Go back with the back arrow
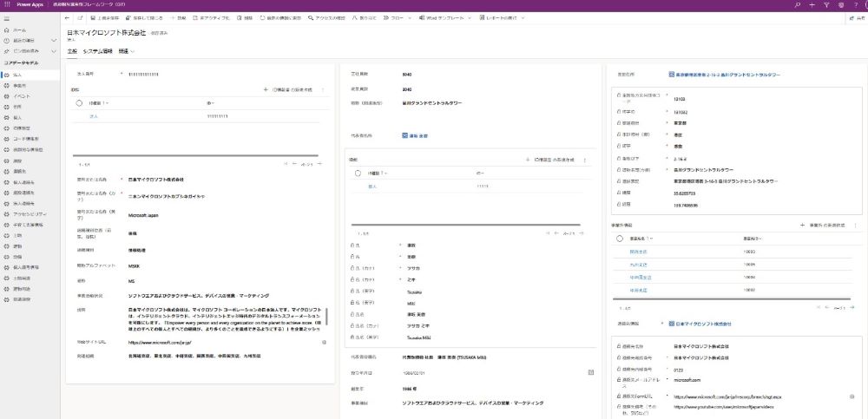 [67, 18]
